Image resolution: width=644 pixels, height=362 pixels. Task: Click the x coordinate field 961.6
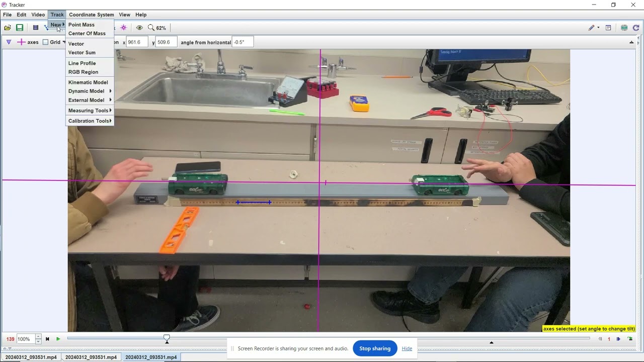coord(137,42)
